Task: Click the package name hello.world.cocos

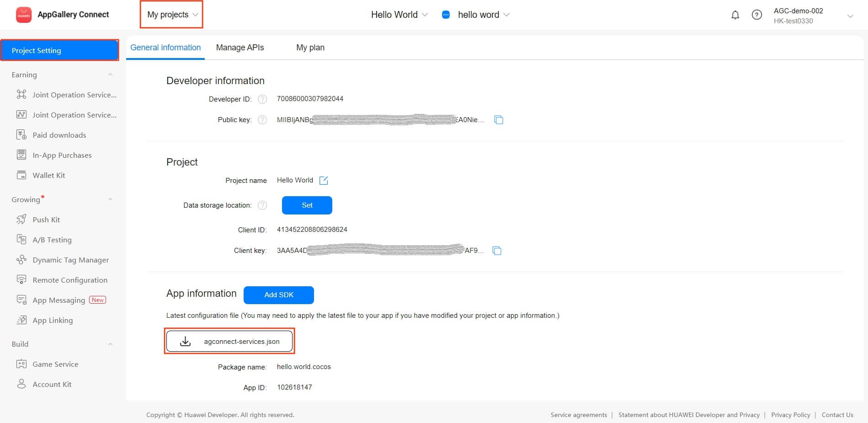Action: [x=304, y=367]
